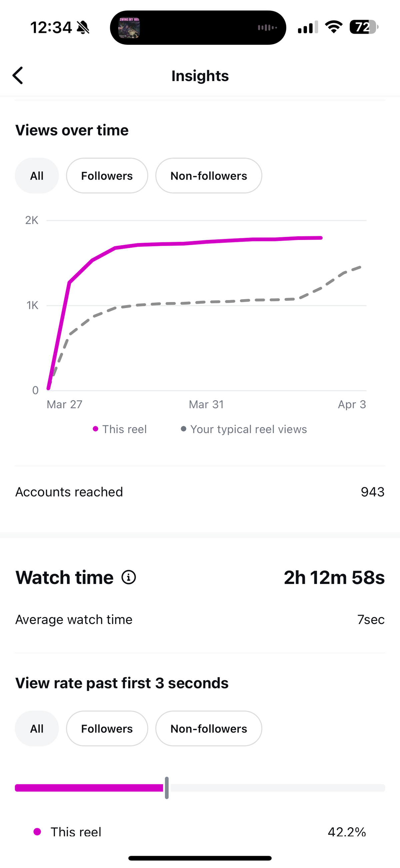Tap the silent mode bell icon
This screenshot has height=868, width=400.
83,27
